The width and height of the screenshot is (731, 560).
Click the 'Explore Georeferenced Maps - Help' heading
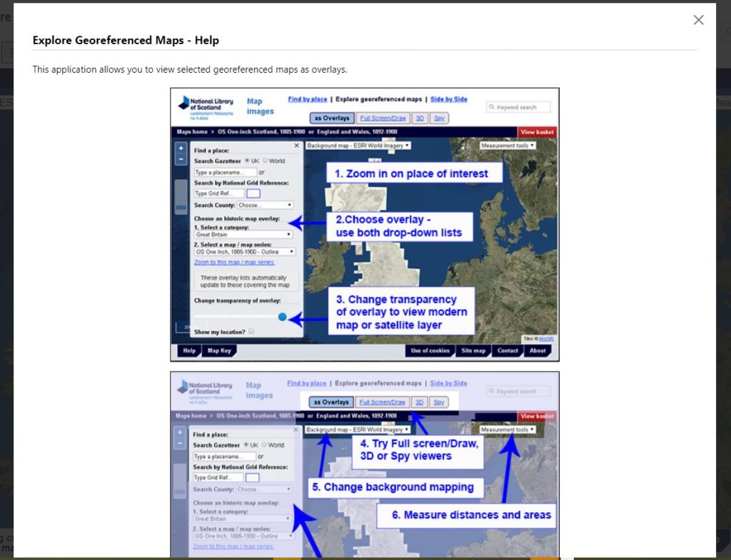(126, 40)
